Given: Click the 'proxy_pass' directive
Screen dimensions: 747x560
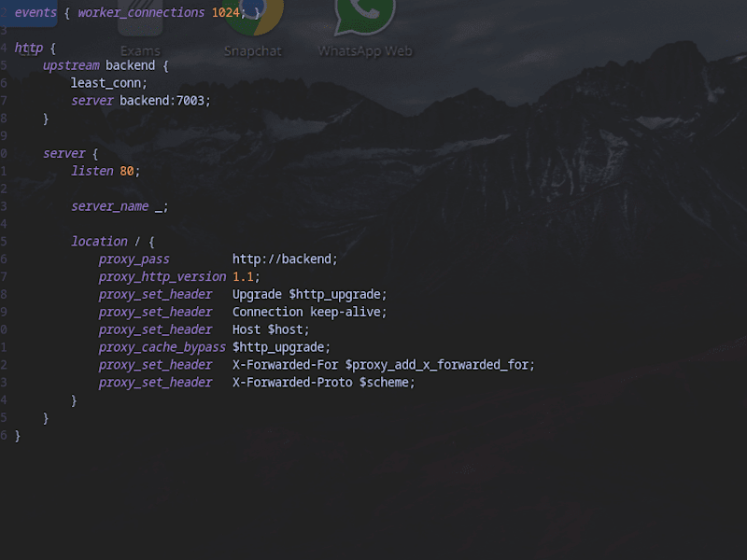Looking at the screenshot, I should (x=134, y=259).
